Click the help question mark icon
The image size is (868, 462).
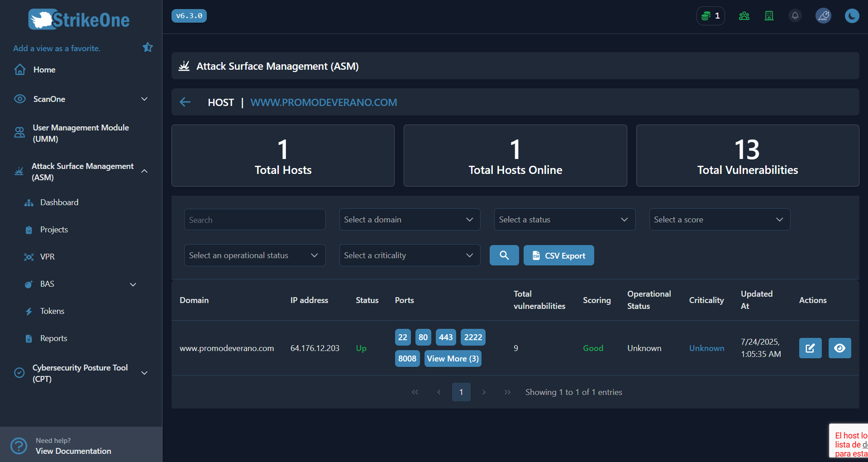pyautogui.click(x=19, y=446)
